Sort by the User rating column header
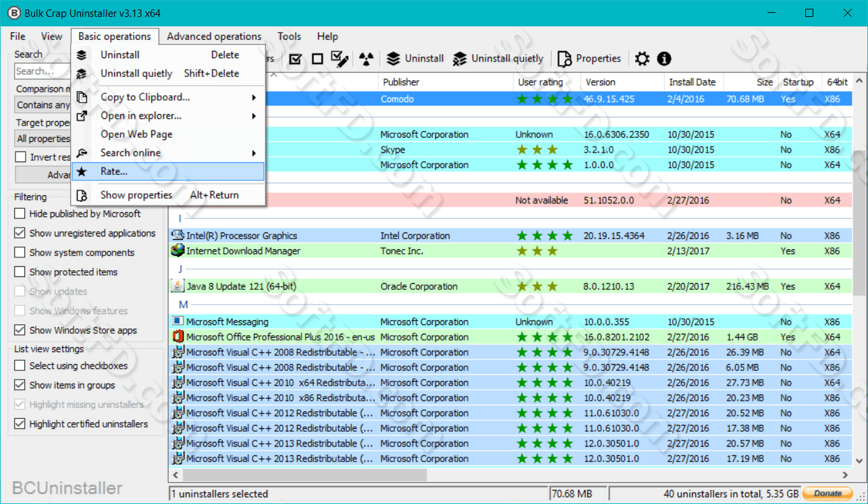This screenshot has height=504, width=868. click(547, 82)
